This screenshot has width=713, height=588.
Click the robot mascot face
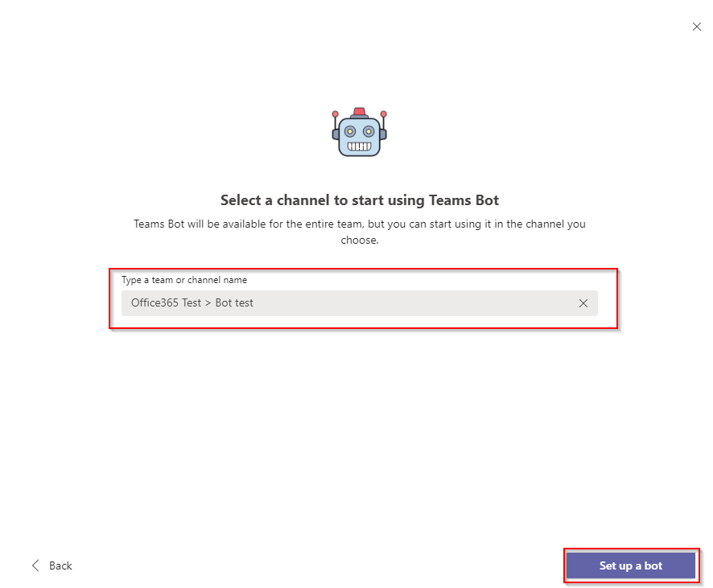click(x=359, y=136)
